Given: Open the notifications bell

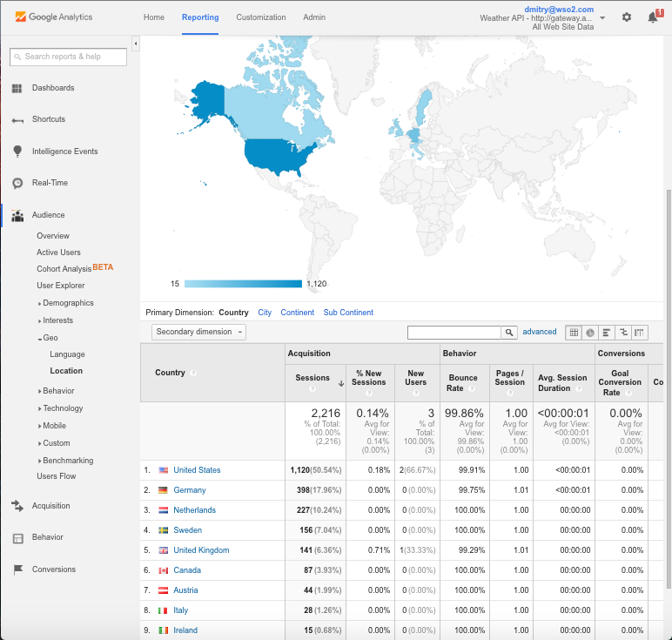Looking at the screenshot, I should click(x=653, y=17).
